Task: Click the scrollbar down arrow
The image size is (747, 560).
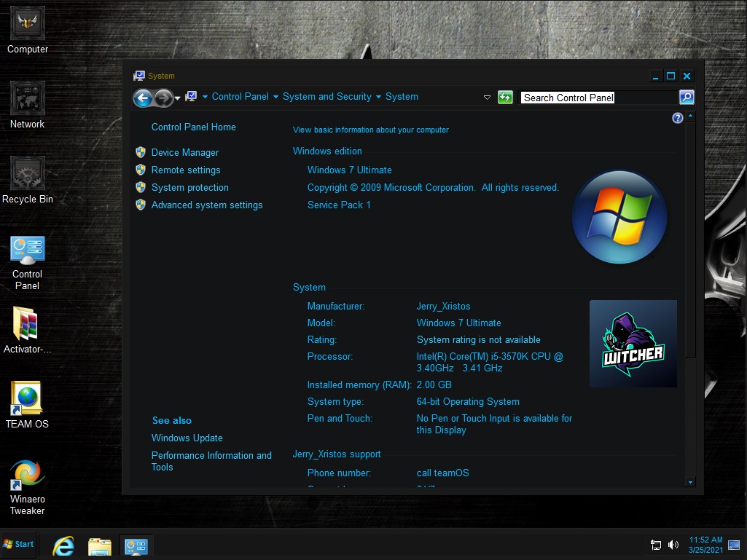Action: 690,482
